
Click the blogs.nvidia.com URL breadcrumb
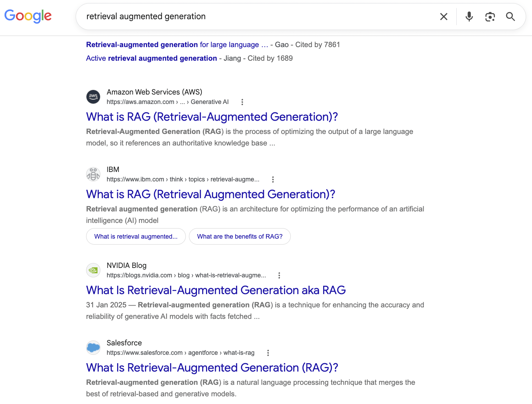186,275
